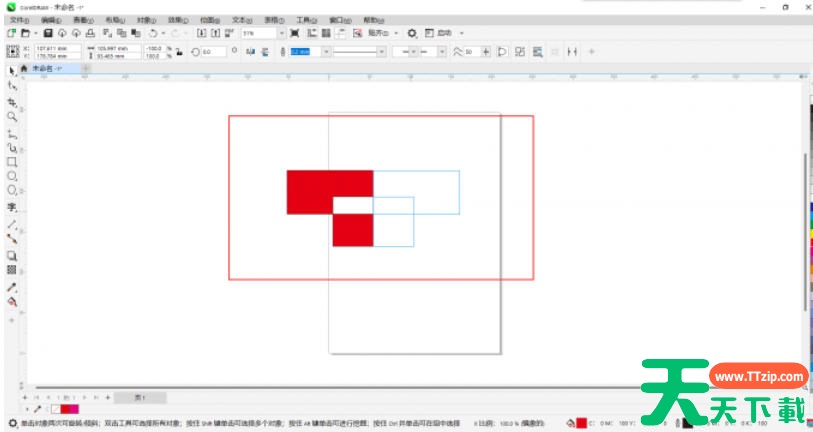
Task: Select the Crop tool in the toolbox
Action: (x=12, y=101)
